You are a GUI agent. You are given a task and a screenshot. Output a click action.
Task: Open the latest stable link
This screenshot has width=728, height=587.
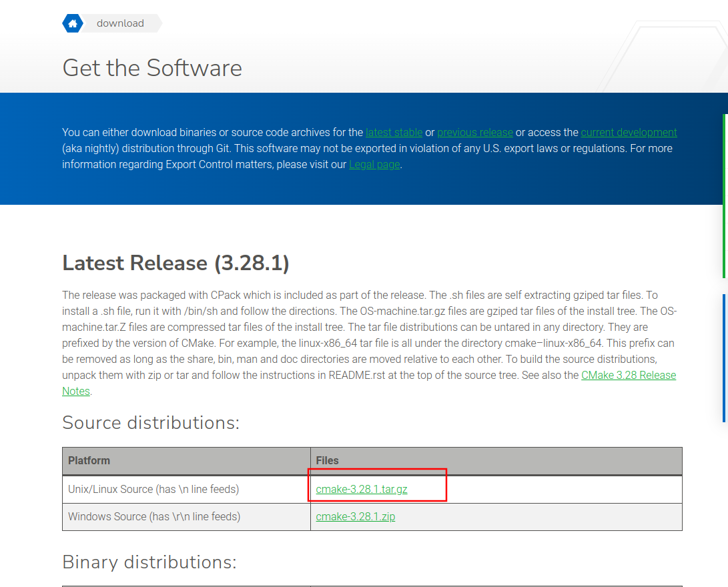point(394,132)
